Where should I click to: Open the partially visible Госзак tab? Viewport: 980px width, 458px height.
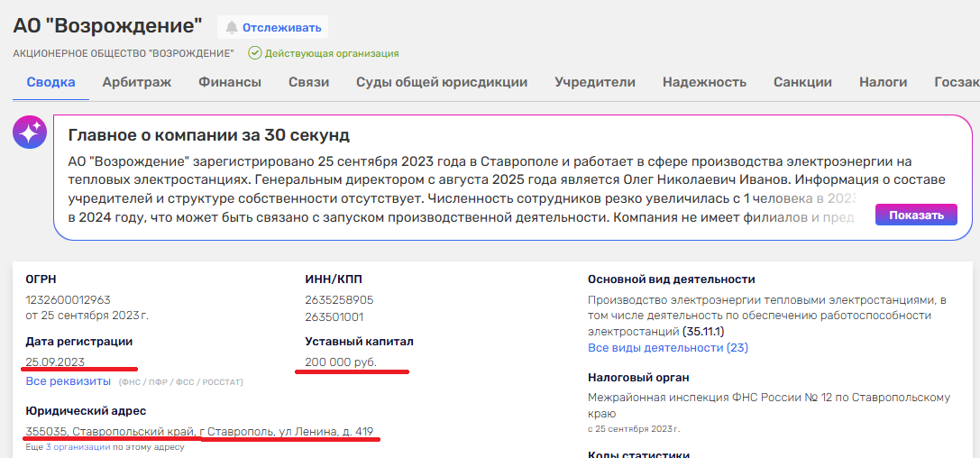pos(956,82)
